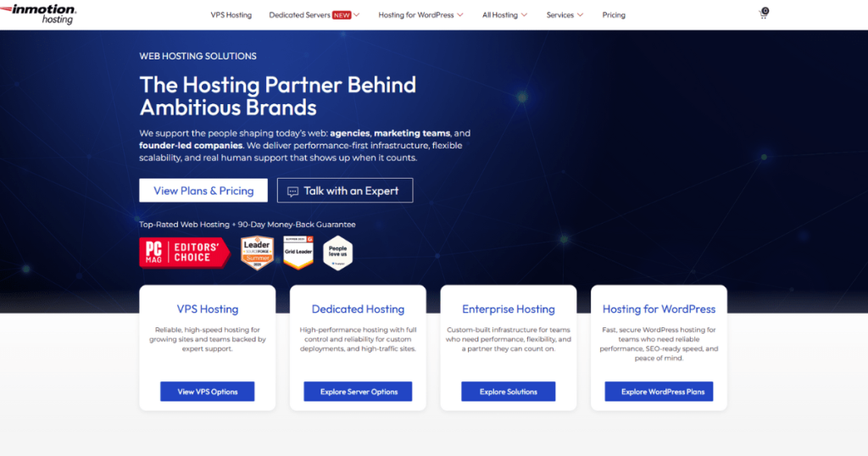Click the View VPS Options button
This screenshot has width=868, height=456.
208,392
